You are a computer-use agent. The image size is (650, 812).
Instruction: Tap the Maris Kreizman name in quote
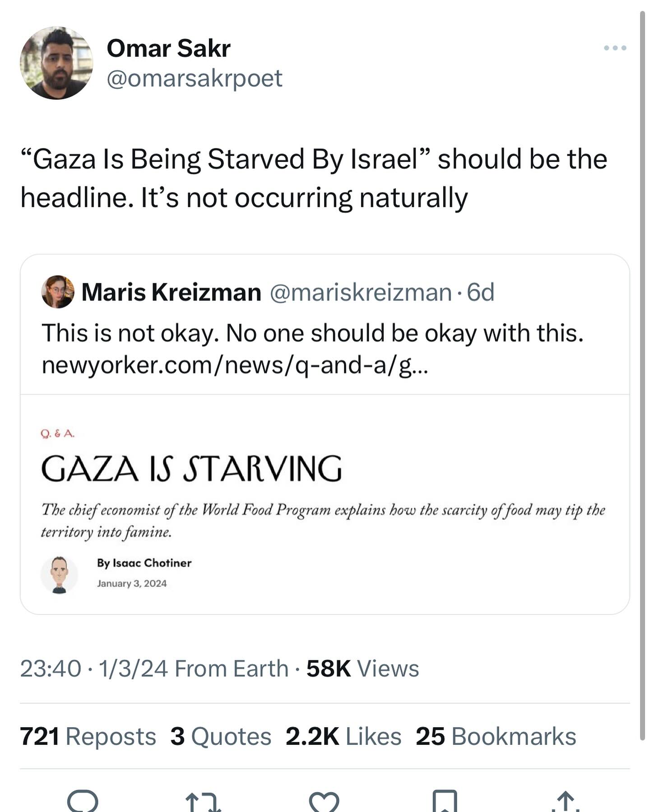click(171, 292)
